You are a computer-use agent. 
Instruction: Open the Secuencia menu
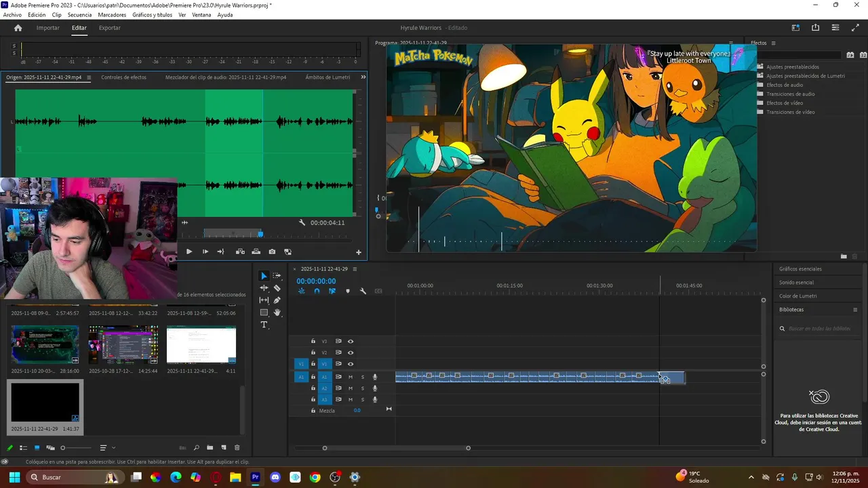pyautogui.click(x=79, y=15)
